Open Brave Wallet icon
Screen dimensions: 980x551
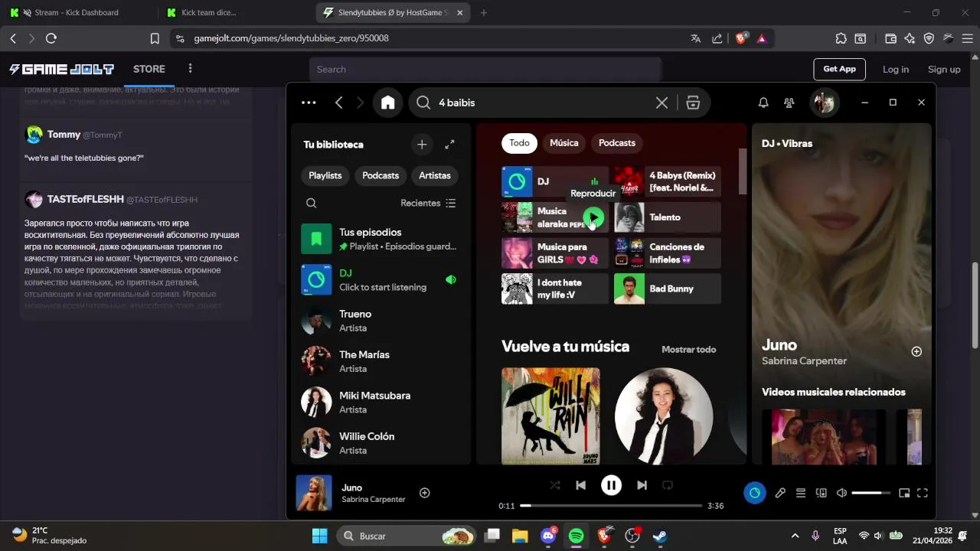tap(891, 38)
